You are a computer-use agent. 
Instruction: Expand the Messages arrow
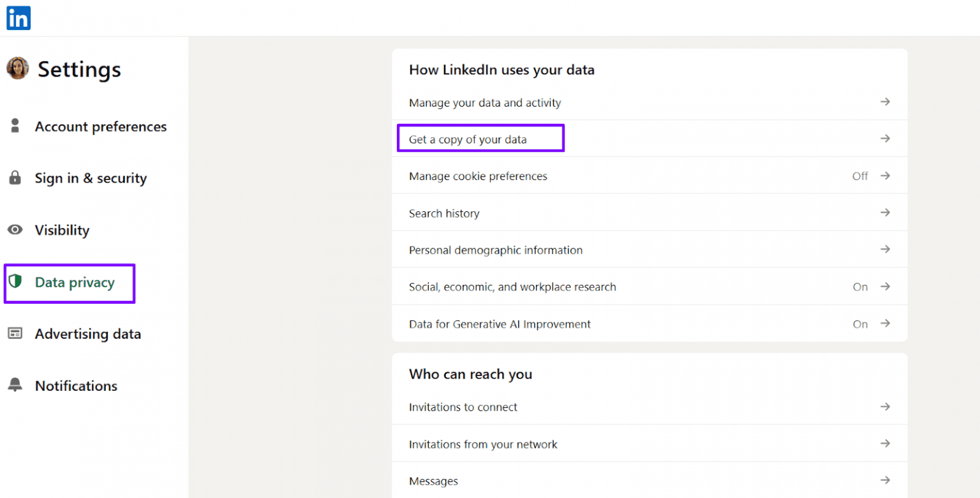coord(886,480)
